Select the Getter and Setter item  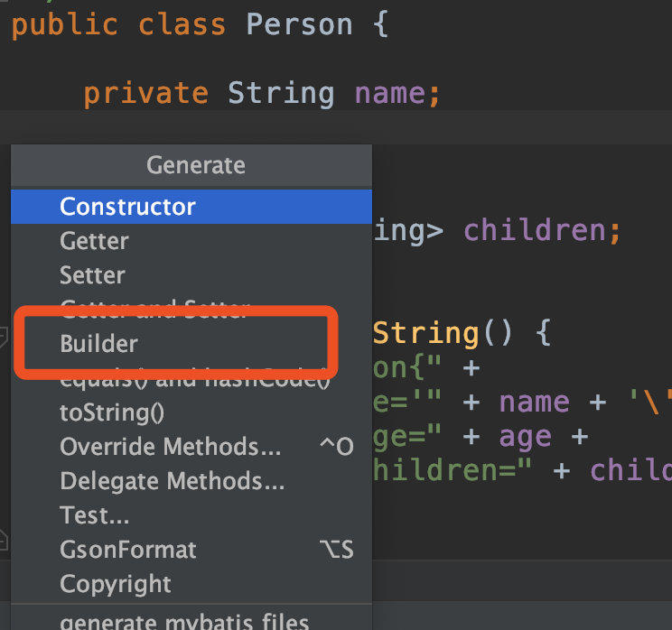(154, 310)
